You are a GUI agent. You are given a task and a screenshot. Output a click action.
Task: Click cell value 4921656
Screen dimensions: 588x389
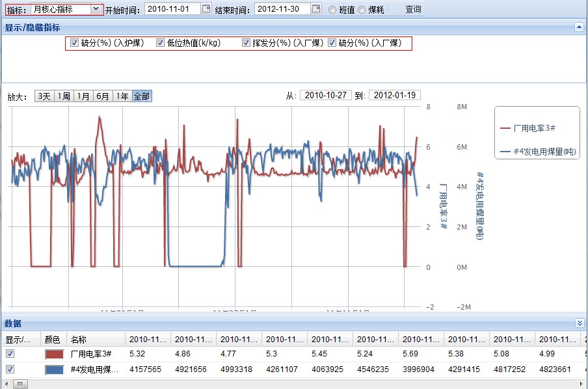(191, 369)
